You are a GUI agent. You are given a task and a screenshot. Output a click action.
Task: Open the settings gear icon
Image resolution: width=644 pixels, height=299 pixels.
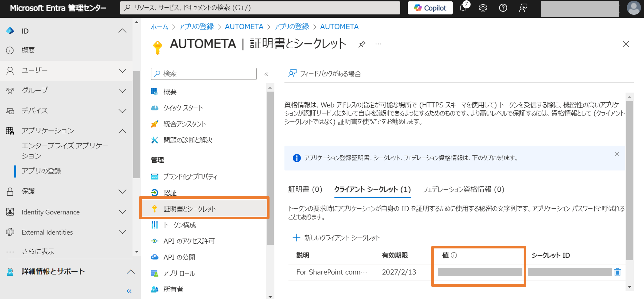[x=483, y=8]
